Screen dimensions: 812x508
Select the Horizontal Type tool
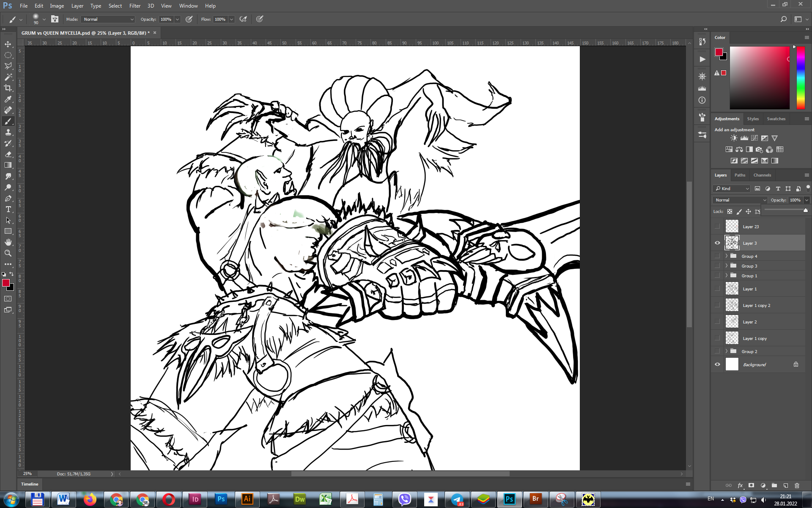(8, 209)
